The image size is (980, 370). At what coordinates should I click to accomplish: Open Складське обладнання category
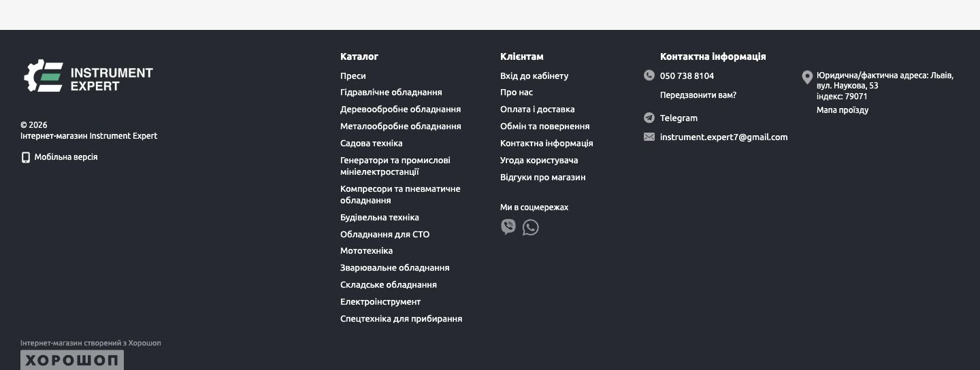coord(389,285)
